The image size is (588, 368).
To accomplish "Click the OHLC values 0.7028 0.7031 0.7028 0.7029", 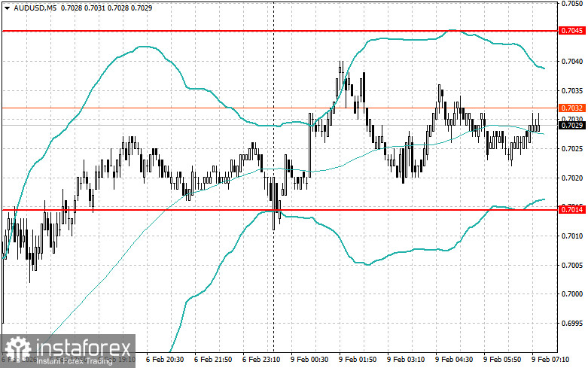I will (x=106, y=8).
